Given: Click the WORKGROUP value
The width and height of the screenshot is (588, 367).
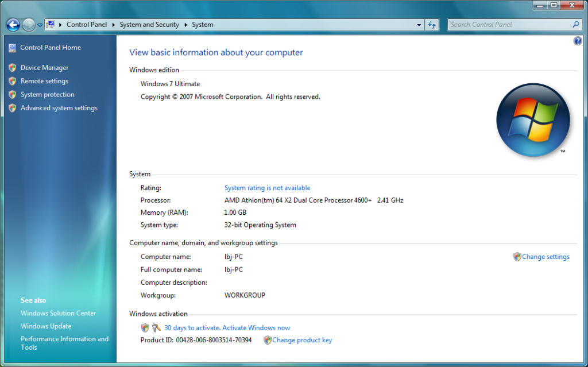Looking at the screenshot, I should [245, 295].
